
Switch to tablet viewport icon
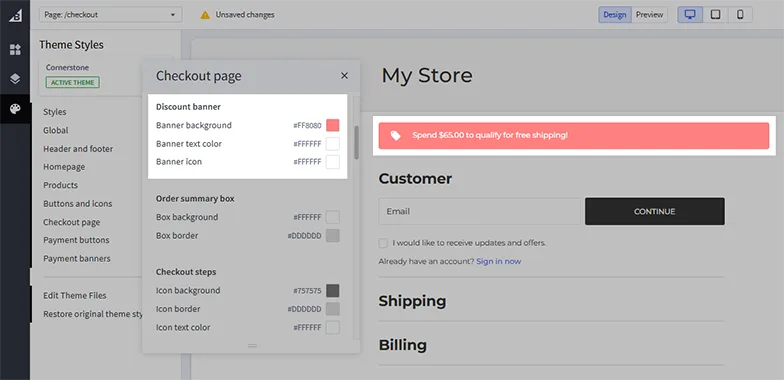(x=716, y=14)
